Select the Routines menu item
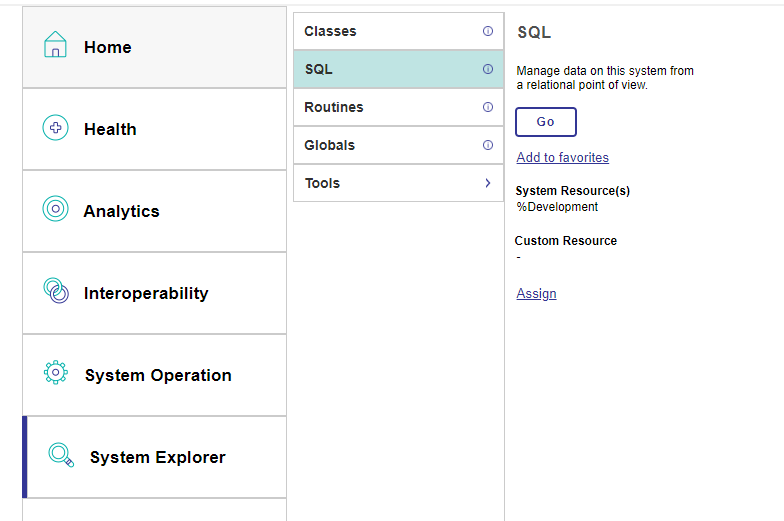 coord(398,107)
